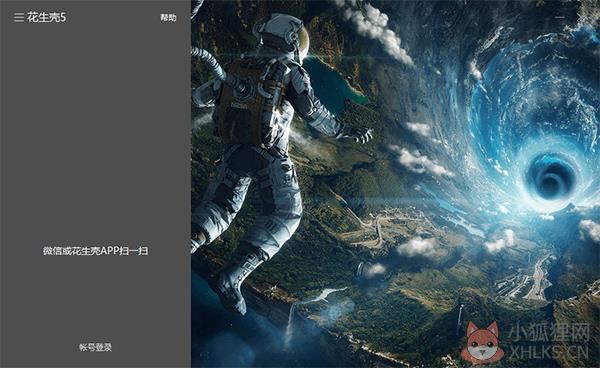Viewport: 600px width, 368px height.
Task: Click the astronaut's outstretched glove
Action: (360, 134)
